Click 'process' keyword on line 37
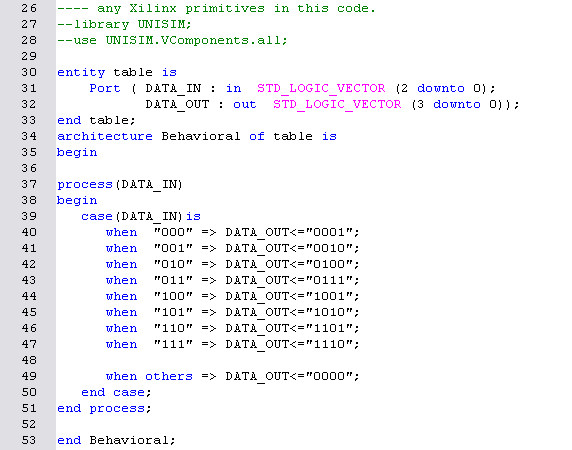The width and height of the screenshot is (572, 450). [85, 185]
